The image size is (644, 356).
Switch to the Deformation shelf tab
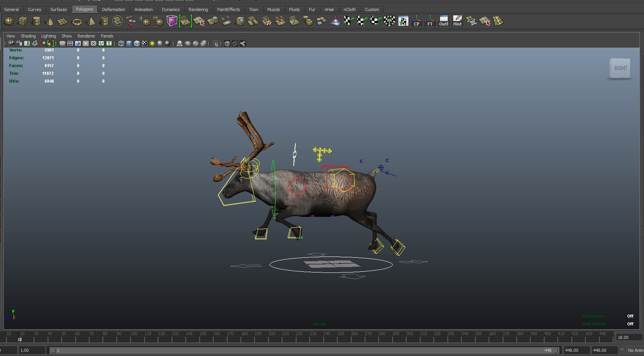tap(113, 9)
